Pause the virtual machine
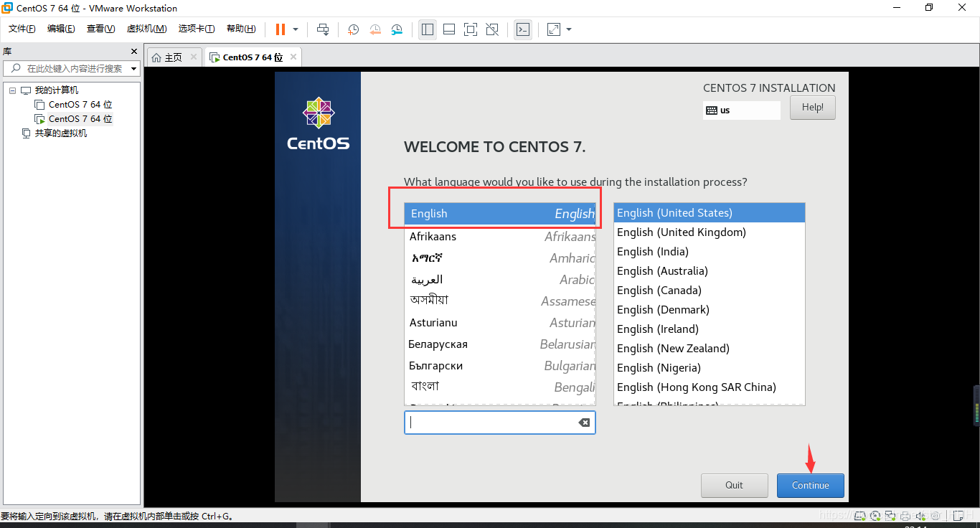The height and width of the screenshot is (528, 980). tap(281, 29)
